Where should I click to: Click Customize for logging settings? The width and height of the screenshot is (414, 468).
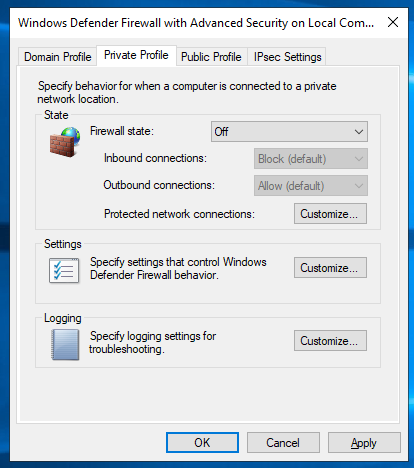coord(330,341)
